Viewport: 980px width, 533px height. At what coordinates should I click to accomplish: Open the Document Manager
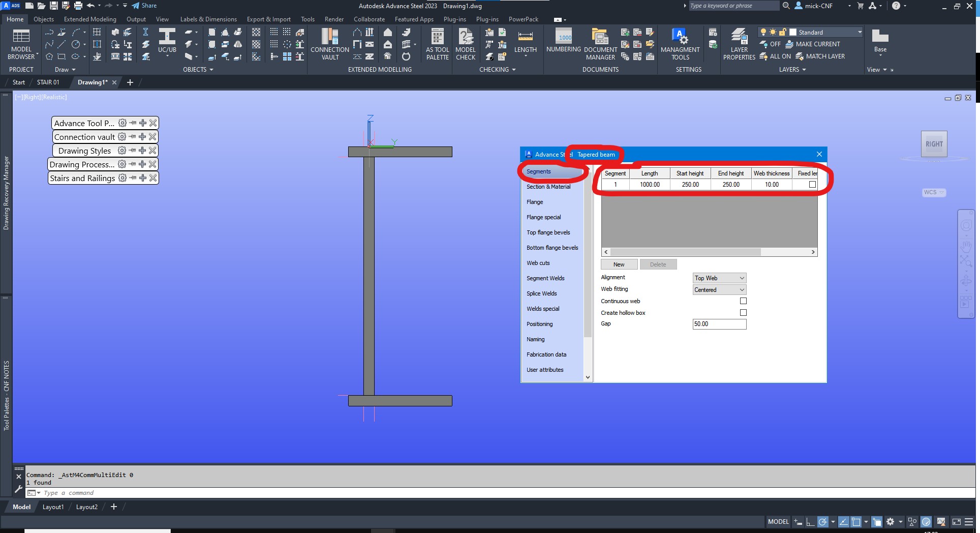[x=600, y=44]
